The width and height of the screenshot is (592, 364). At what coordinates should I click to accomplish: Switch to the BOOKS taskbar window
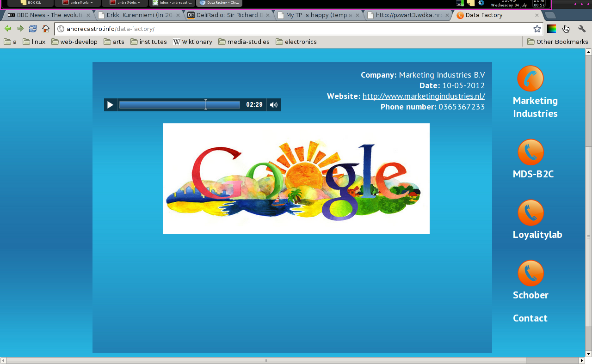[30, 3]
